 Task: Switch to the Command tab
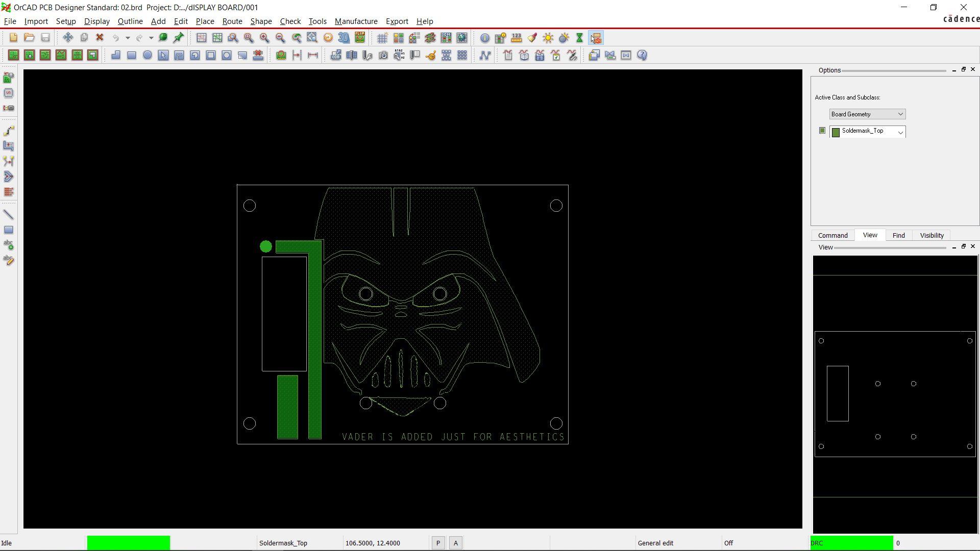832,235
